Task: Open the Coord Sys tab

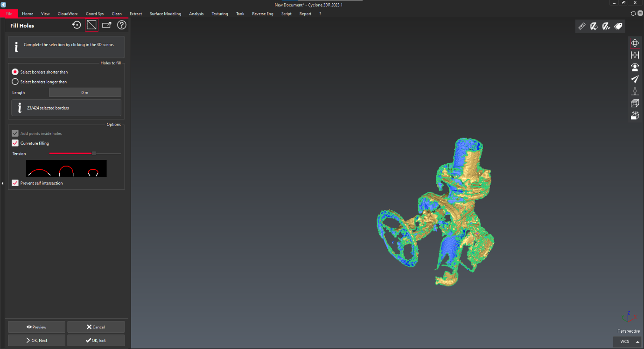Action: point(95,14)
